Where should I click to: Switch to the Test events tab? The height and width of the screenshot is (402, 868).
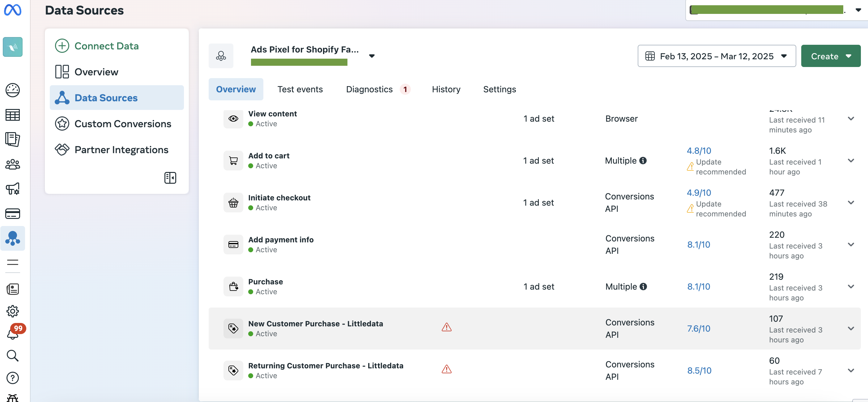coord(300,89)
